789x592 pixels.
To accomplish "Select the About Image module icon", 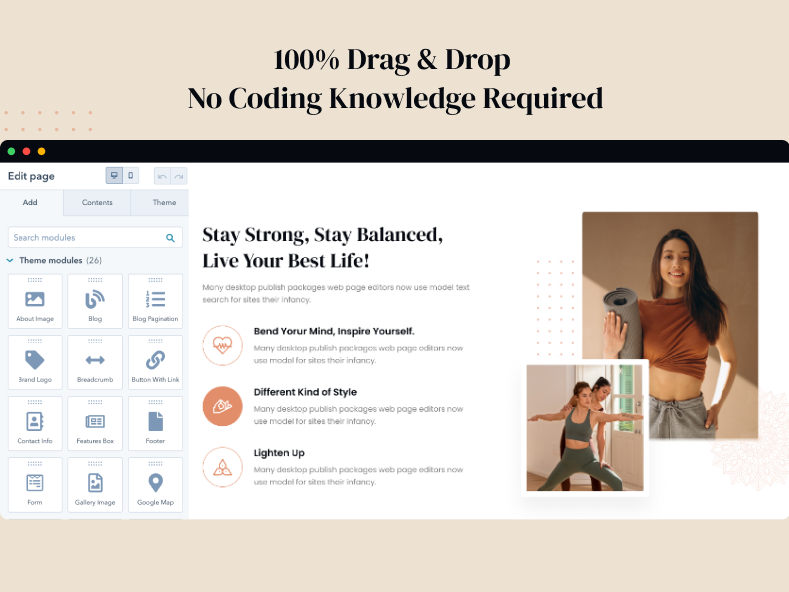I will 35,299.
